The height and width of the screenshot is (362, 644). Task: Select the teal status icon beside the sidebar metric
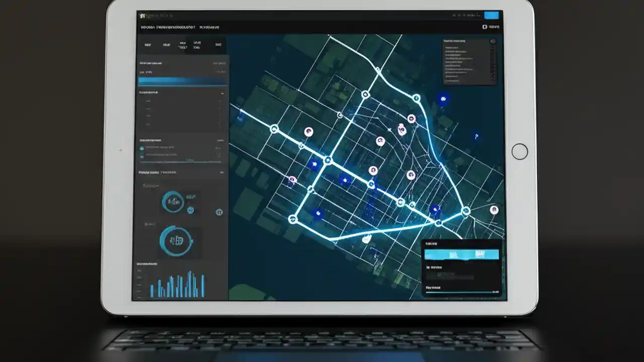[x=142, y=147]
